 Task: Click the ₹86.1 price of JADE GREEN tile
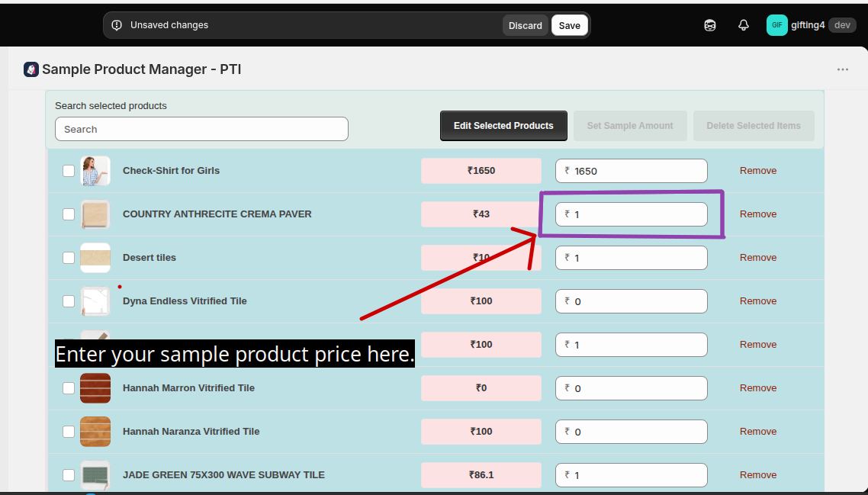click(x=481, y=475)
